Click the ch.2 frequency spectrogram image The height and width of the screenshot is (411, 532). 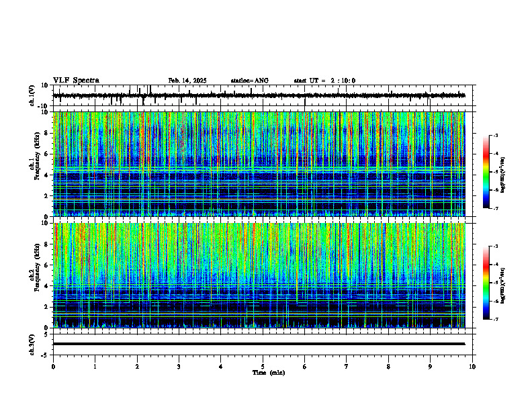click(259, 275)
